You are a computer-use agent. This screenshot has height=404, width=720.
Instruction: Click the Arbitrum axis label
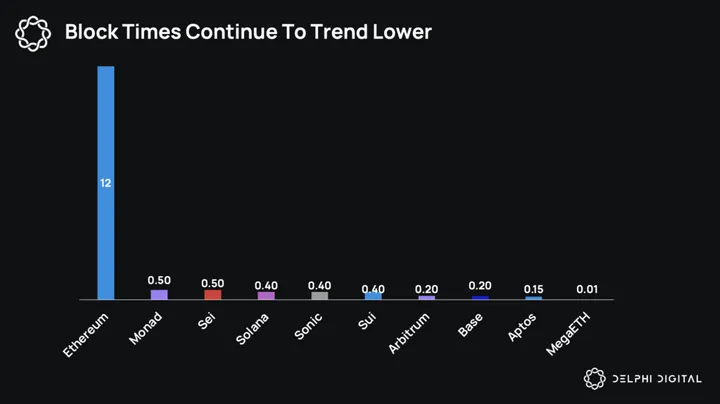pos(410,333)
